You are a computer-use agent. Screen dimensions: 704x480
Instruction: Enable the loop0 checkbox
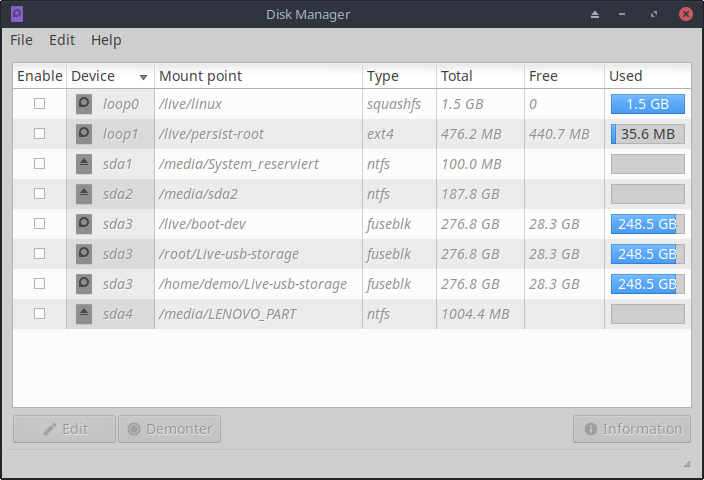pyautogui.click(x=40, y=103)
